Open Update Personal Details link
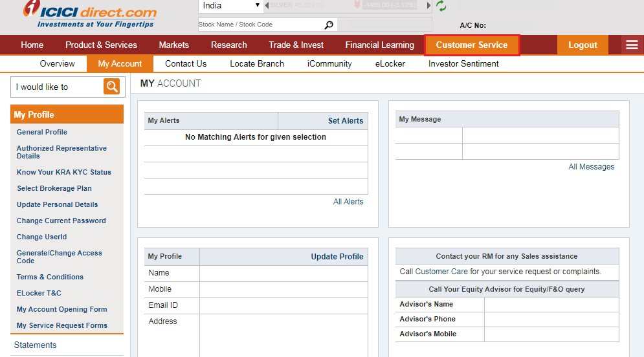 (57, 204)
